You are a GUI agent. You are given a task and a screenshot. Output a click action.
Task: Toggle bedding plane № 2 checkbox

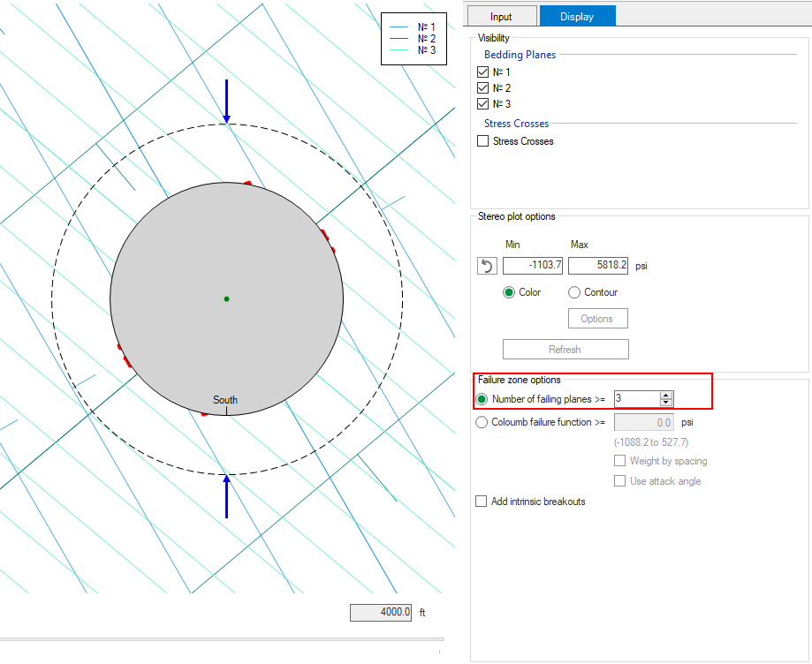coord(483,88)
